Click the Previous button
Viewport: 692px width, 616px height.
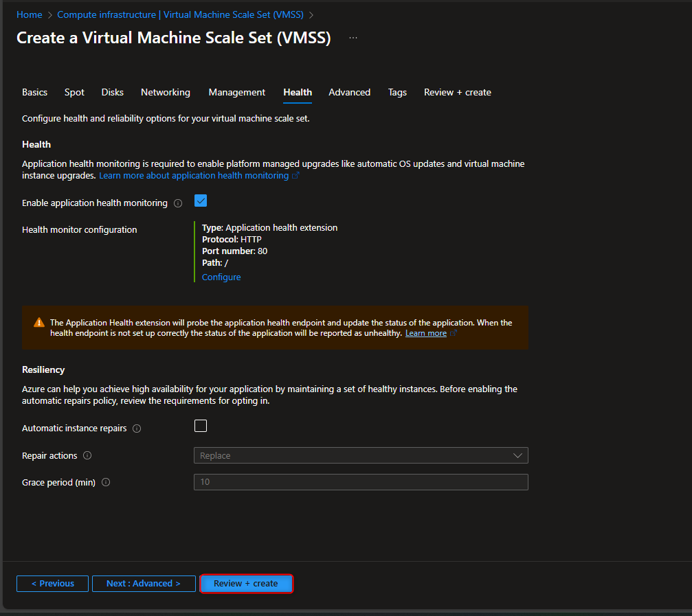point(52,583)
